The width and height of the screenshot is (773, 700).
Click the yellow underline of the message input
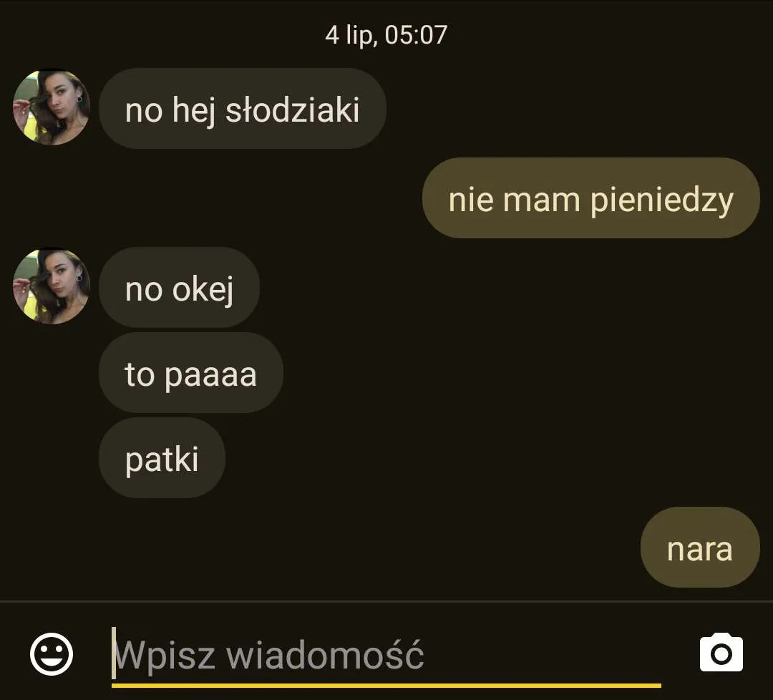386,685
